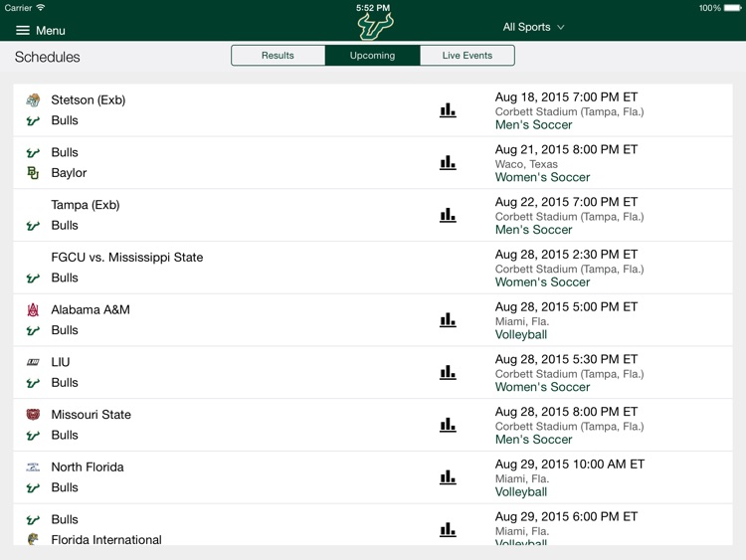Switch to the Results tab
Screen dimensions: 746x560
click(278, 55)
